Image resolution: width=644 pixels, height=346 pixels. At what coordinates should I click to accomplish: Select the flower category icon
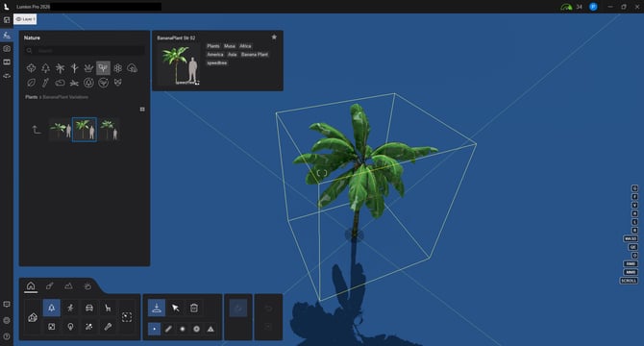coord(118,68)
